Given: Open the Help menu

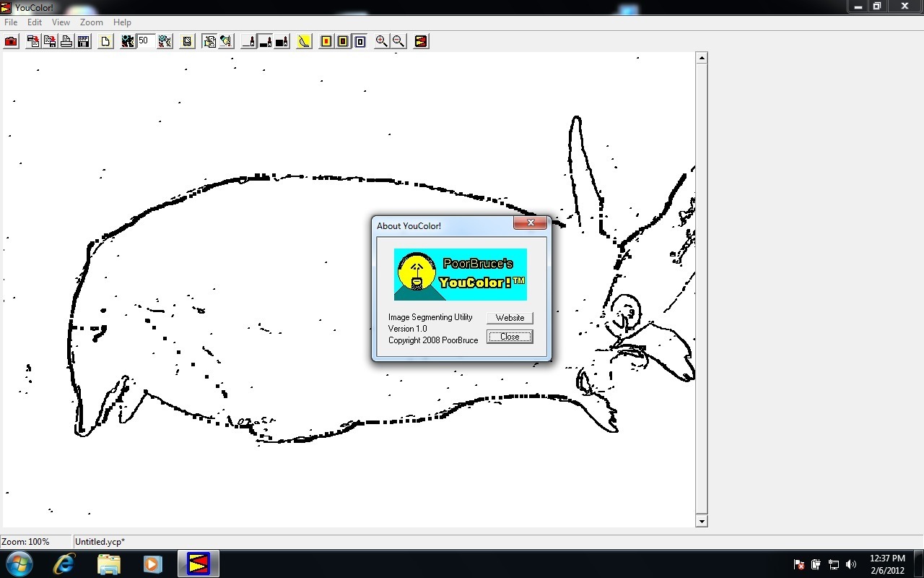Looking at the screenshot, I should tap(122, 22).
